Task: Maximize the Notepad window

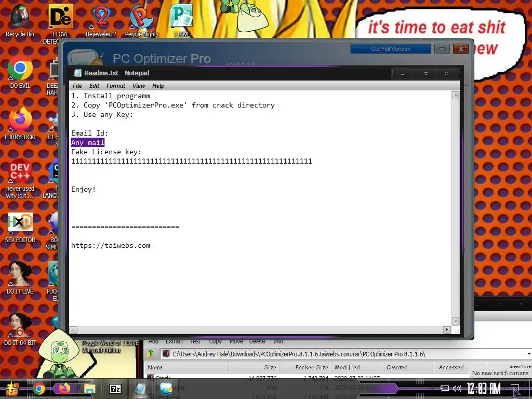Action: (x=426, y=73)
